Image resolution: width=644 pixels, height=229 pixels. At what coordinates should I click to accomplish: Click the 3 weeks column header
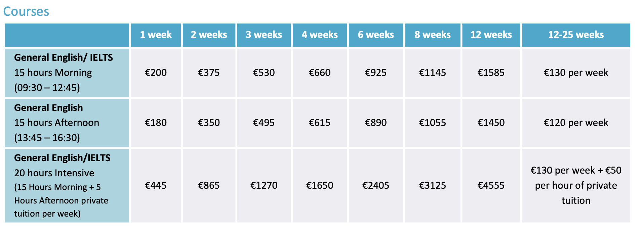[264, 35]
